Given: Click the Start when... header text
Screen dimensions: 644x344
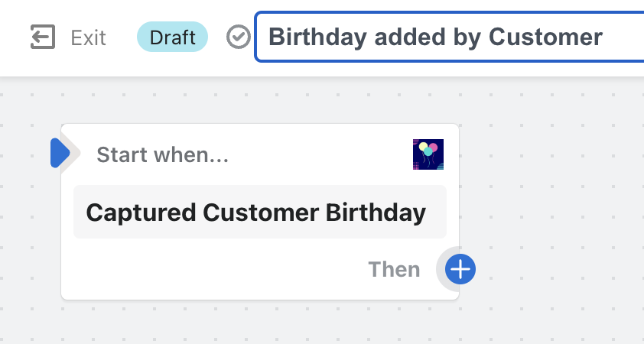Looking at the screenshot, I should tap(163, 154).
